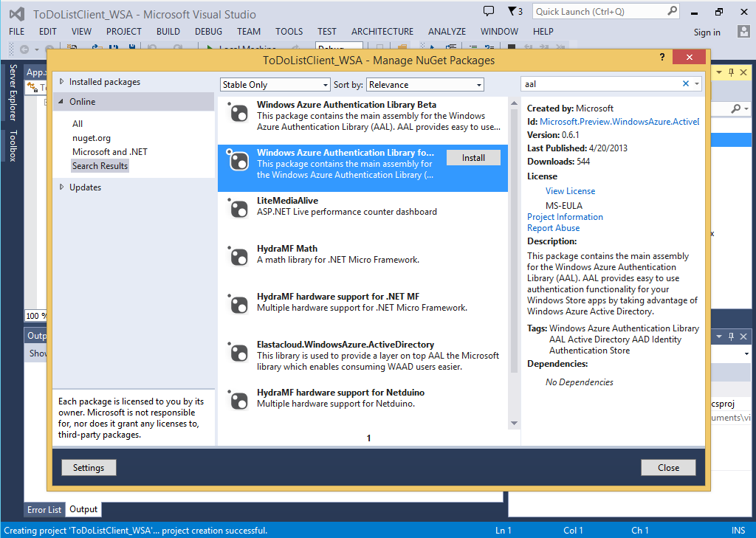
Task: Open the Project Information link
Action: (x=565, y=217)
